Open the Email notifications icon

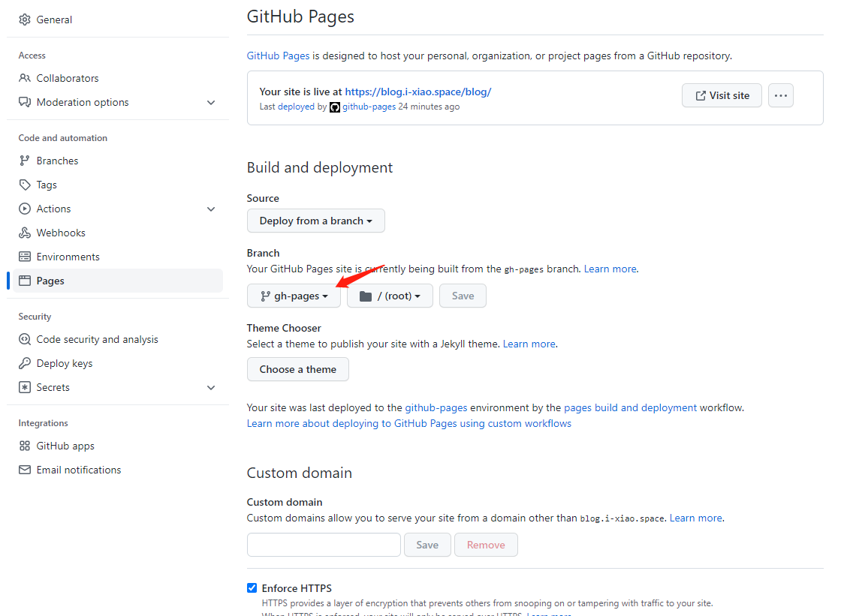pyautogui.click(x=25, y=470)
